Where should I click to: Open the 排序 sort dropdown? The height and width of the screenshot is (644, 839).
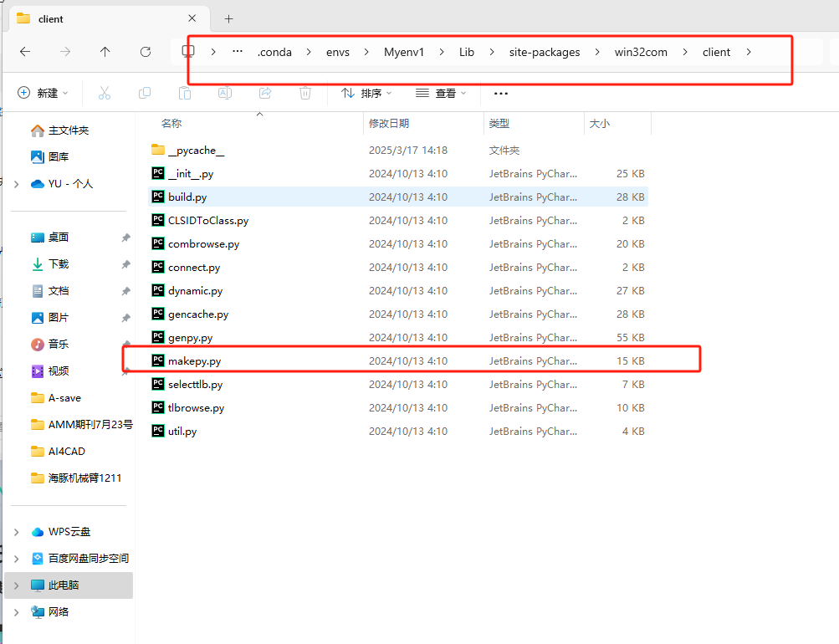pos(366,93)
